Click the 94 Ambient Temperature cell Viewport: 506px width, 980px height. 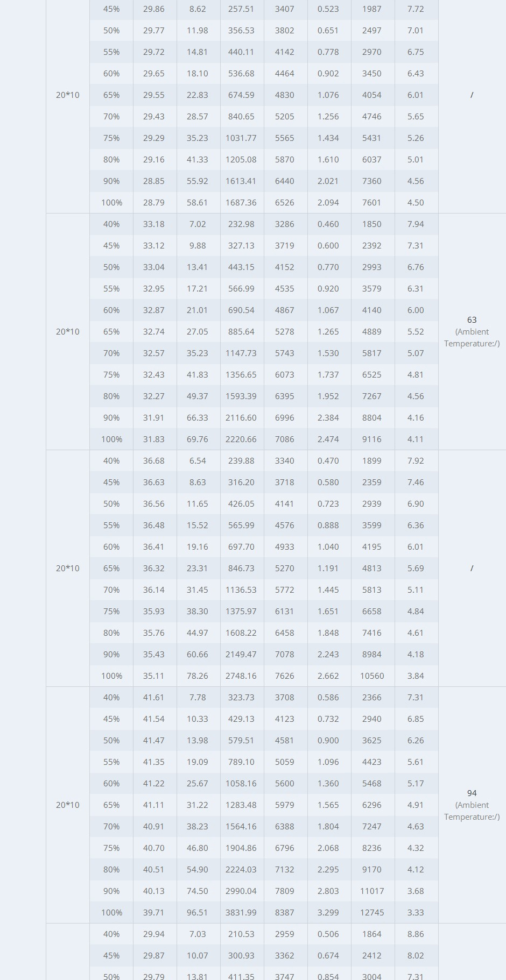click(x=472, y=805)
